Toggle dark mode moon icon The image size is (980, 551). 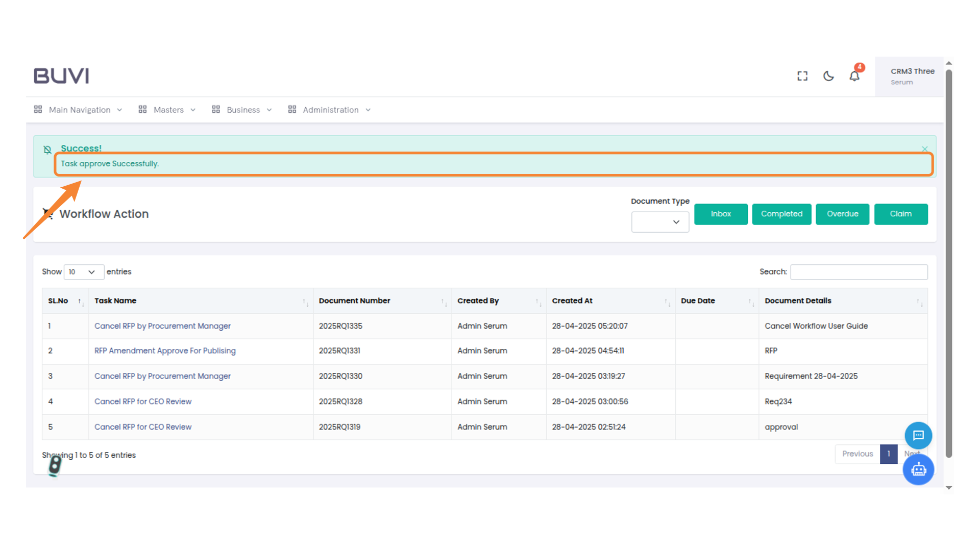pyautogui.click(x=828, y=76)
